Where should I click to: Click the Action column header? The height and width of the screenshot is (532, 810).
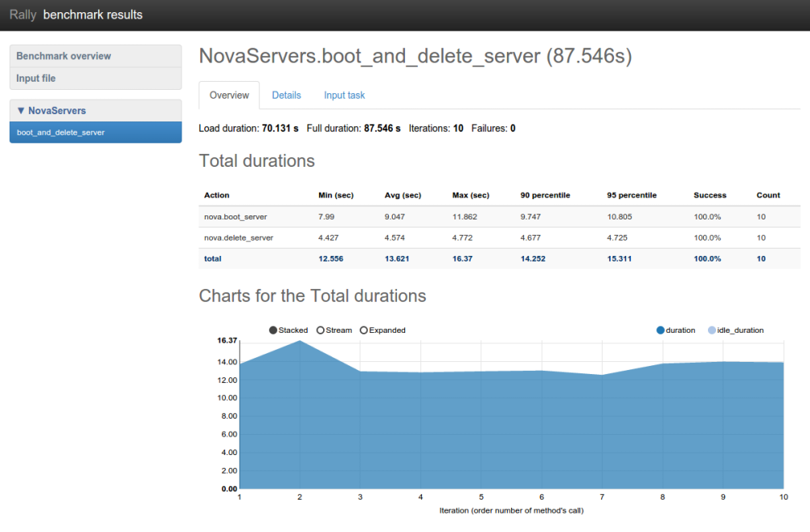coord(217,195)
